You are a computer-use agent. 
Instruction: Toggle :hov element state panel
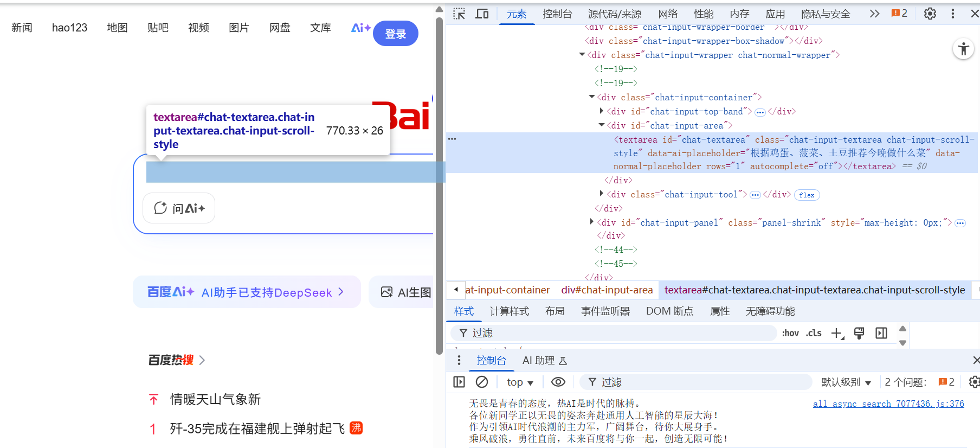coord(790,333)
